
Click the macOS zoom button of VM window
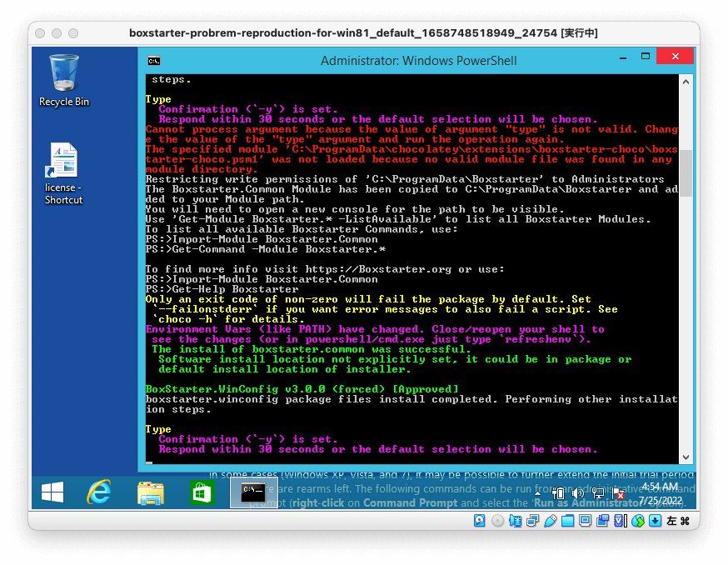(73, 33)
